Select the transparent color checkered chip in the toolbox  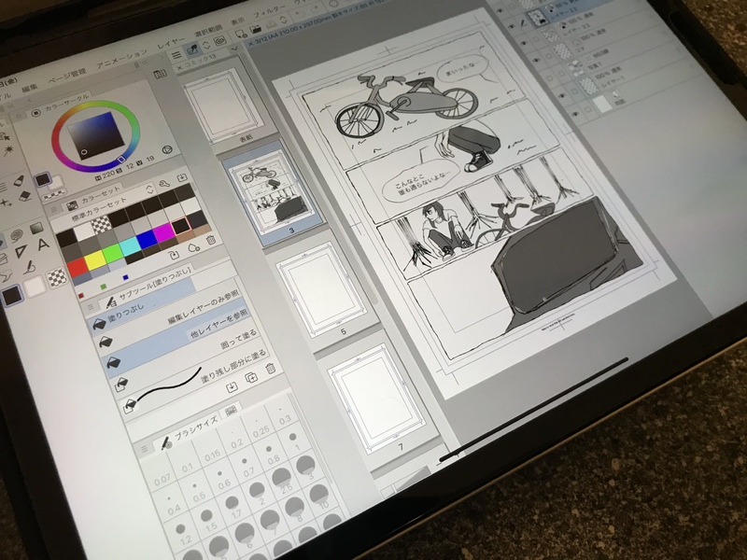pos(57,278)
